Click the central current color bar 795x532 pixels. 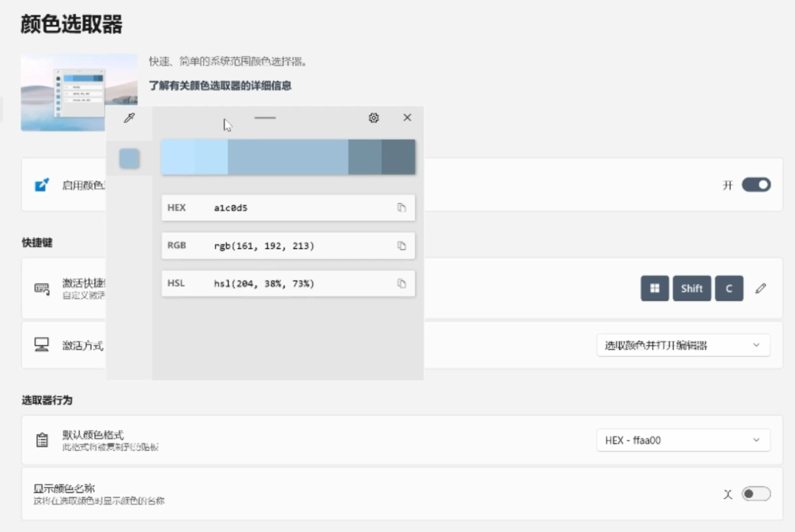click(288, 157)
